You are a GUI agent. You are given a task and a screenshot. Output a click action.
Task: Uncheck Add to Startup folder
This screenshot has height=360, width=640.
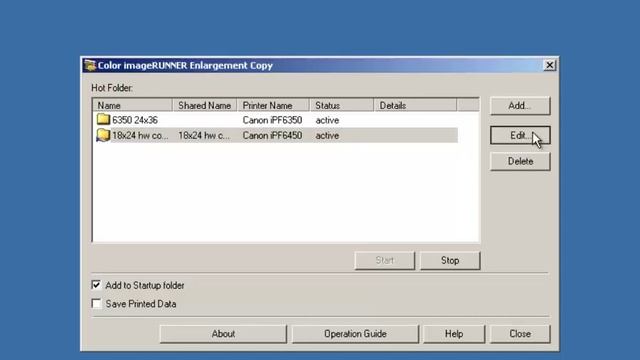pyautogui.click(x=96, y=285)
